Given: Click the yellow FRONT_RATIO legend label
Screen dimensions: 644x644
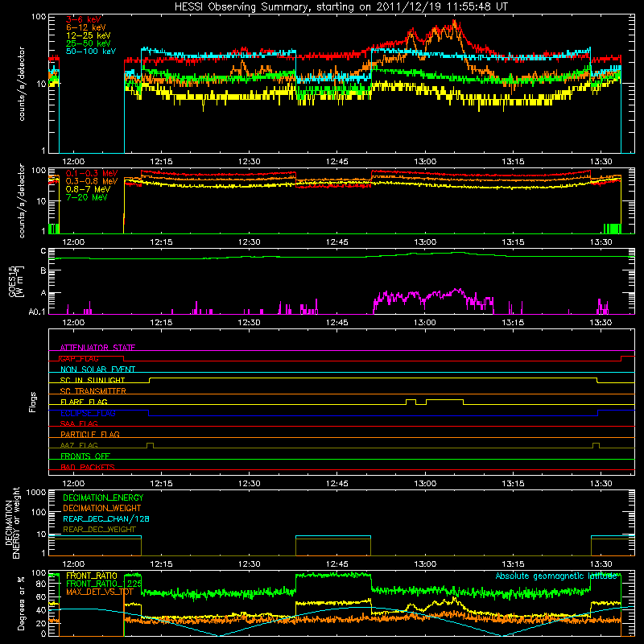Looking at the screenshot, I should (x=92, y=576).
